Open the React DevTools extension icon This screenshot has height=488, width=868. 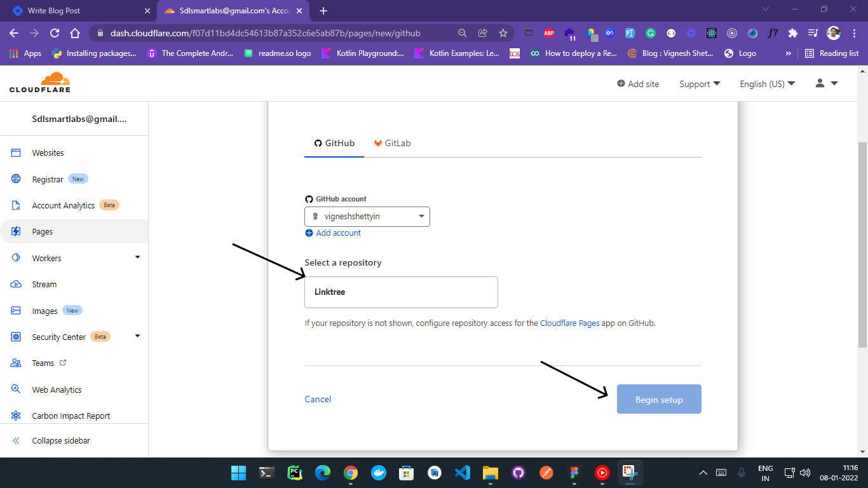coord(712,33)
